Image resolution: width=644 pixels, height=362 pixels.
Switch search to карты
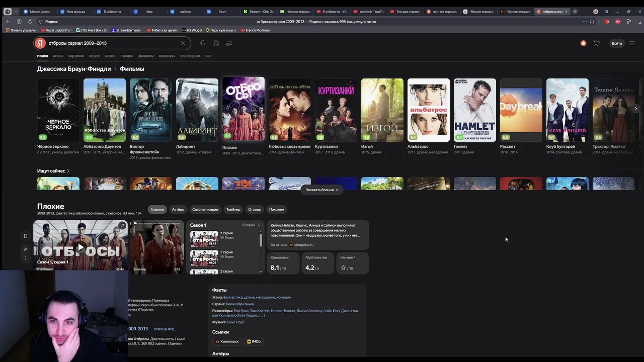(110, 56)
